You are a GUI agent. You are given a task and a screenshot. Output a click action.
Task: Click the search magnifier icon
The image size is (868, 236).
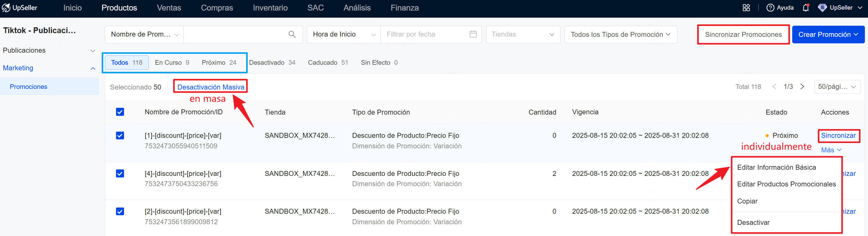coord(292,34)
